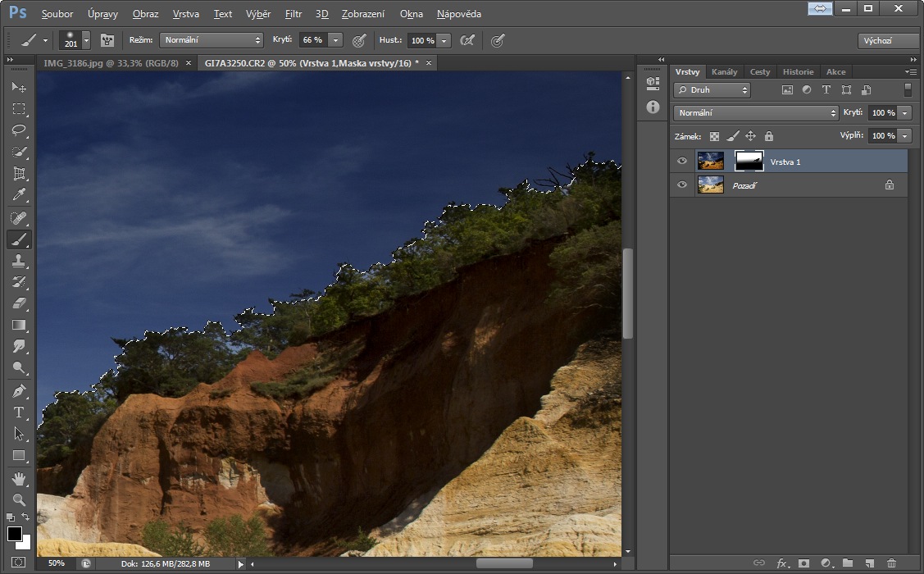Expand the Krytí opacity dropdown in options bar

[x=337, y=40]
